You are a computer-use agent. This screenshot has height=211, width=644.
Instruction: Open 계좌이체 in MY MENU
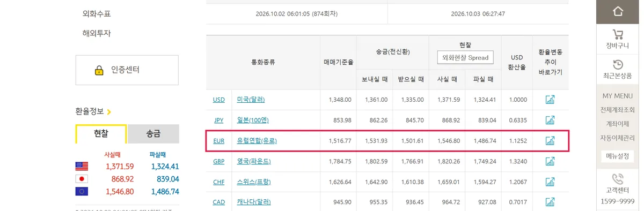pos(618,124)
